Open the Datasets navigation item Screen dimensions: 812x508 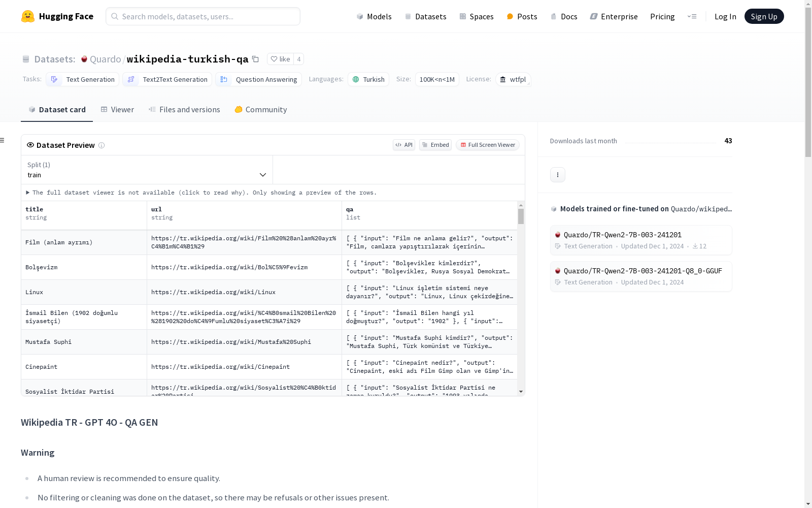(x=425, y=16)
